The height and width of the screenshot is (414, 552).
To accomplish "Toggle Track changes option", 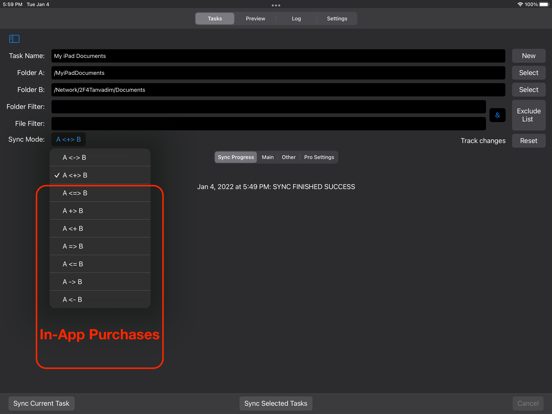I will tap(483, 141).
